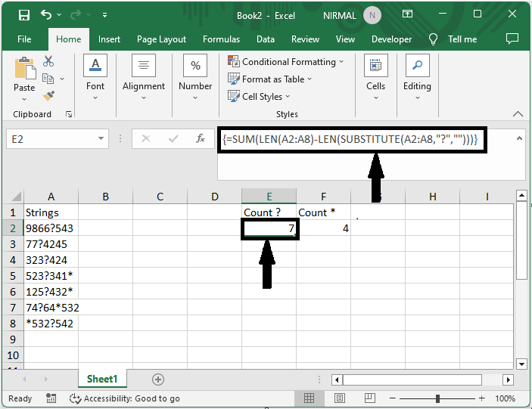Image resolution: width=532 pixels, height=409 pixels.
Task: Click into the formula bar text
Action: [x=350, y=139]
